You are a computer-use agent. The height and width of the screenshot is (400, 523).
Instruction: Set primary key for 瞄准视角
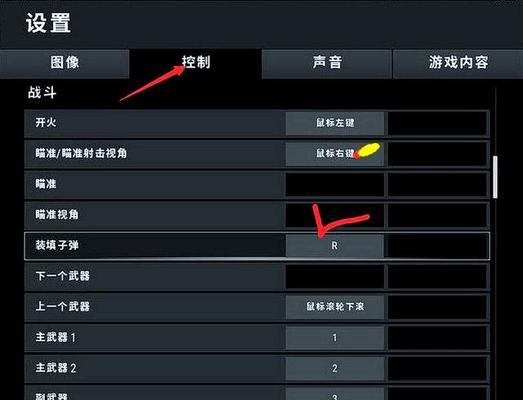coord(335,215)
